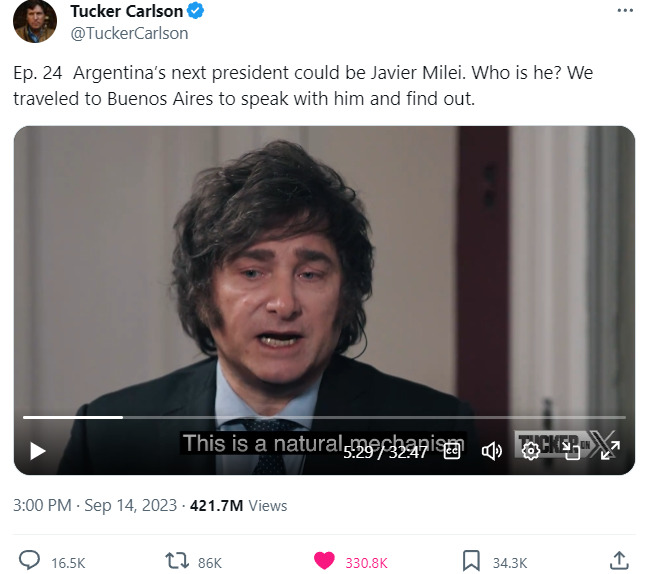Mute the video volume
Image resolution: width=650 pixels, height=574 pixels.
pos(491,451)
